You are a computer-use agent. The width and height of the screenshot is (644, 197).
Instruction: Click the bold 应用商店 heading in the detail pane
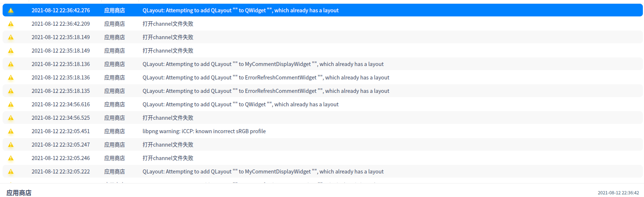coord(19,193)
